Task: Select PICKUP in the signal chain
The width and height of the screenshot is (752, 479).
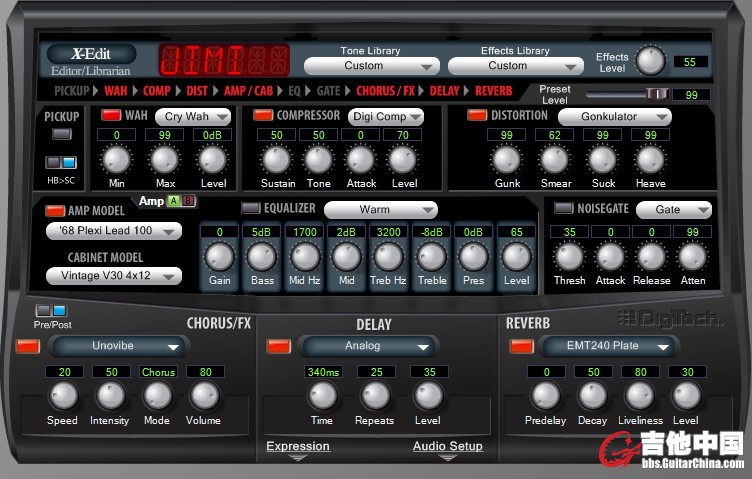Action: (x=72, y=91)
